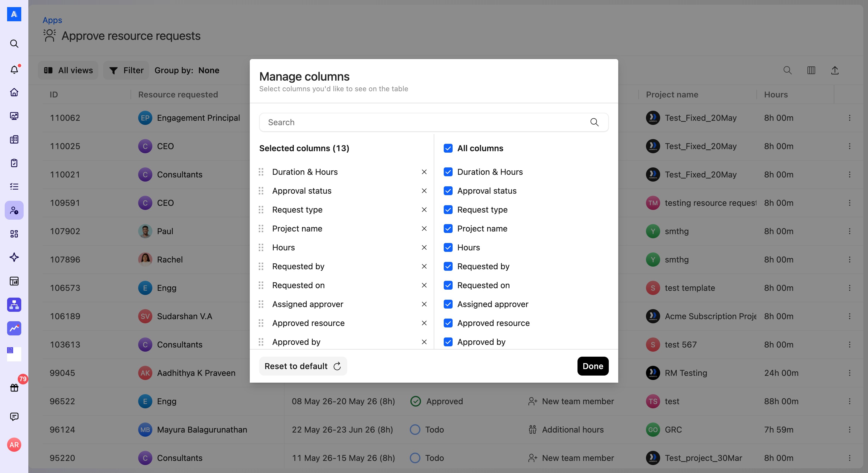Remove Assigned approver from selected columns
868x473 pixels.
point(424,304)
